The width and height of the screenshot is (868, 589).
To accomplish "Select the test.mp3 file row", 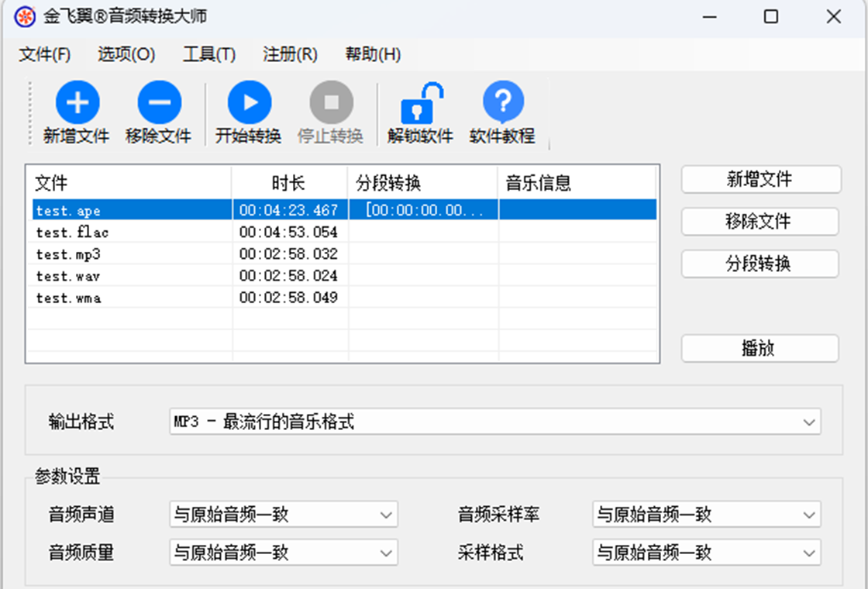I will pyautogui.click(x=344, y=253).
